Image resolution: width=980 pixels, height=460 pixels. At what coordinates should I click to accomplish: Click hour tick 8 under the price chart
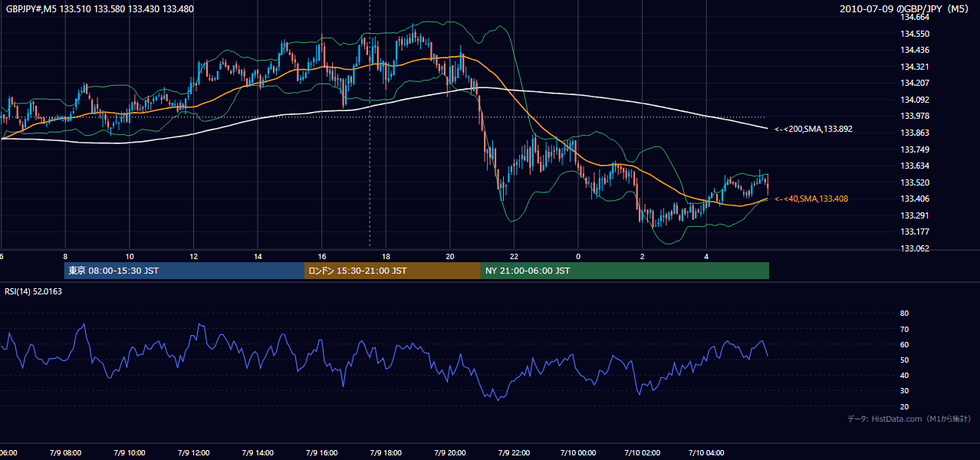[65, 256]
